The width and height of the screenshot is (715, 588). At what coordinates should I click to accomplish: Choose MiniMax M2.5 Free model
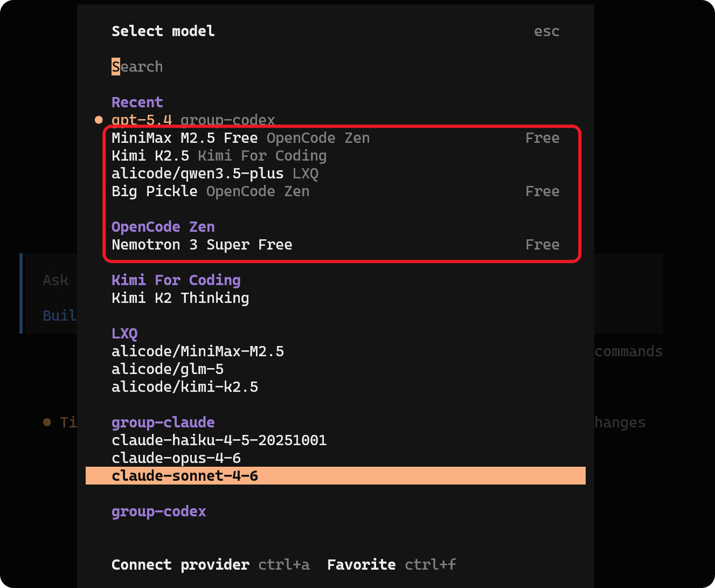click(x=185, y=138)
